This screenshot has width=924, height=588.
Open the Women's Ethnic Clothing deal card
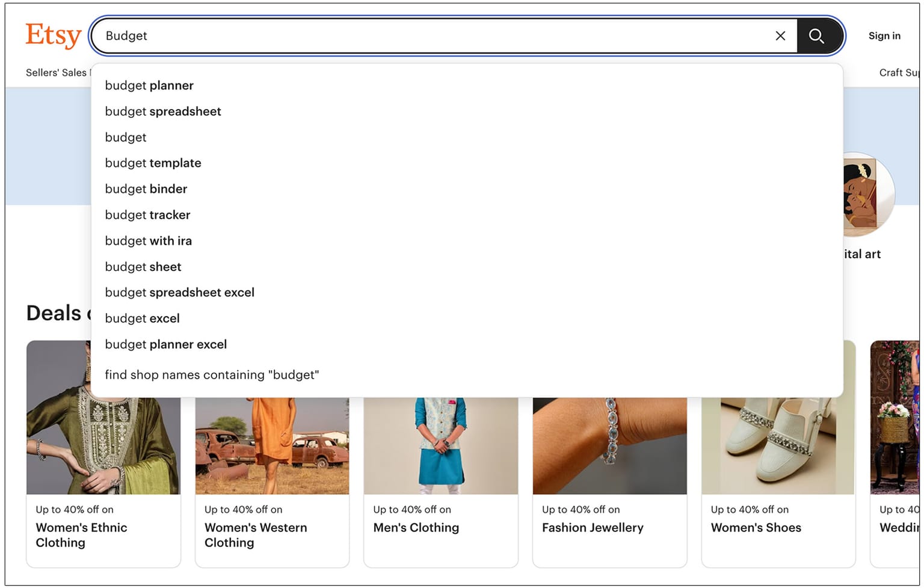point(103,451)
